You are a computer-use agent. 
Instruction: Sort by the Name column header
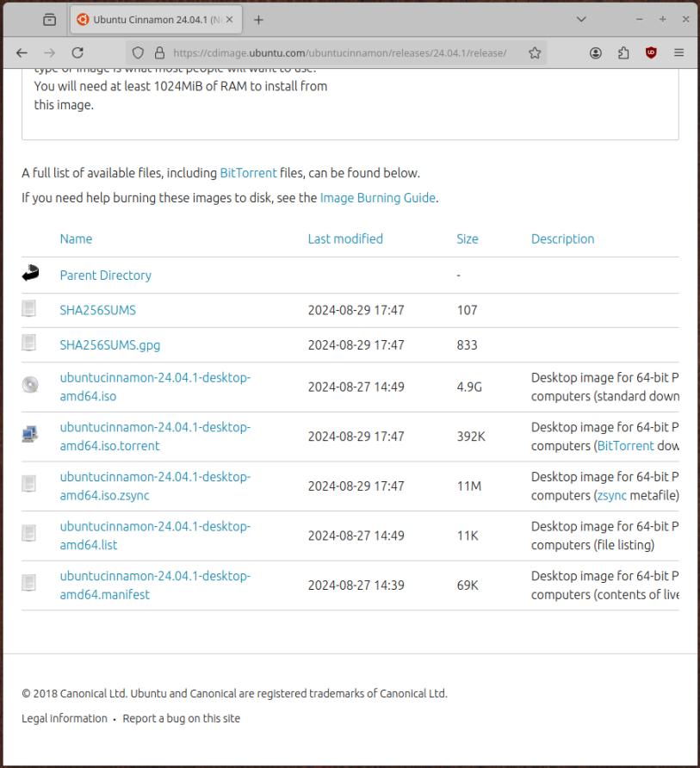(x=76, y=239)
